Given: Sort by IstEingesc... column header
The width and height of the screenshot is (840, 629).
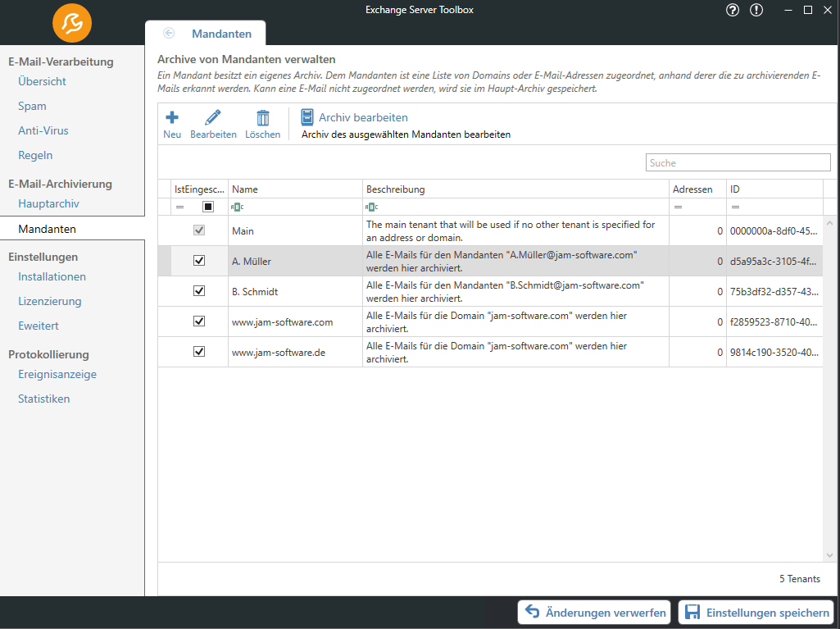Looking at the screenshot, I should (199, 189).
